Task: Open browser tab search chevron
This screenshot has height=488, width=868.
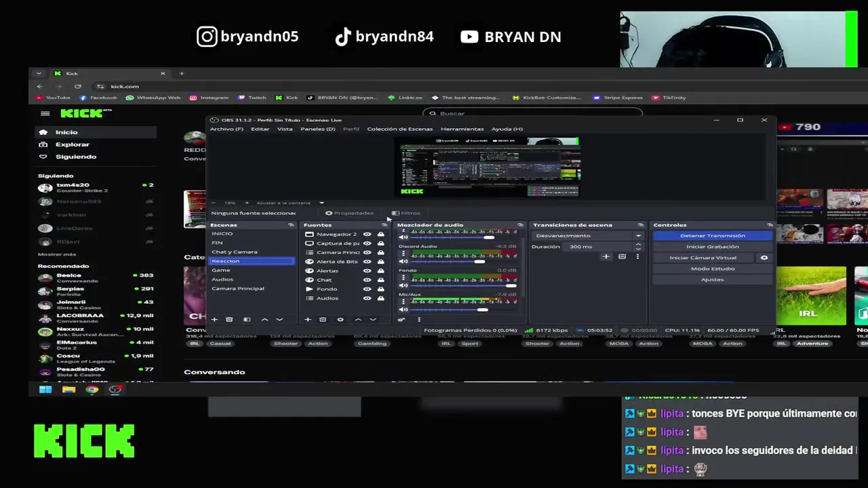Action: point(39,73)
